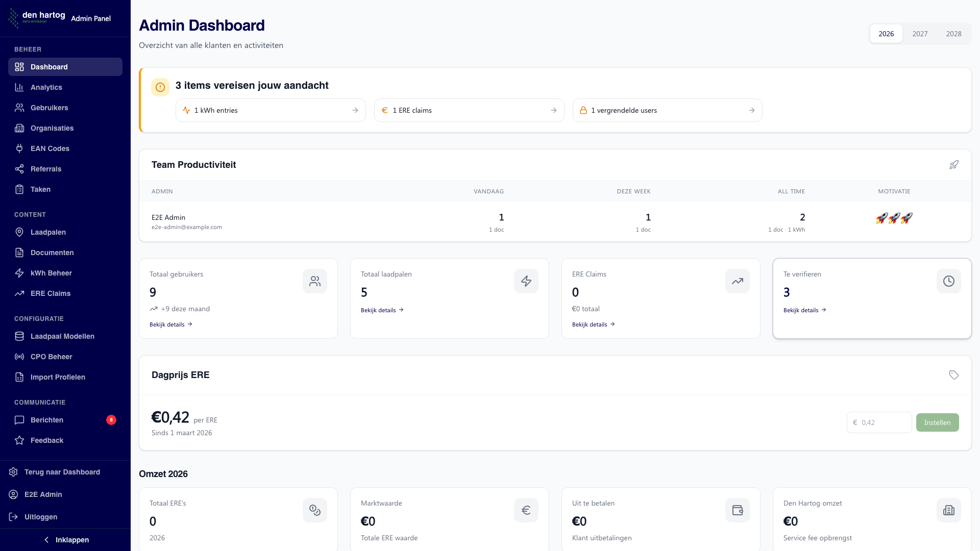980x551 pixels.
Task: Click the tag icon on Dagprijs ERE card
Action: coord(954,374)
